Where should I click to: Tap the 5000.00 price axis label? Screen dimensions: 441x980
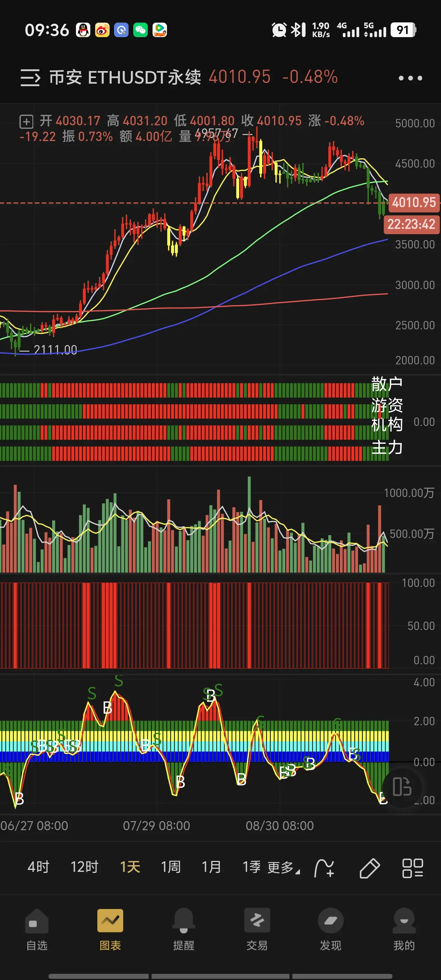[415, 123]
